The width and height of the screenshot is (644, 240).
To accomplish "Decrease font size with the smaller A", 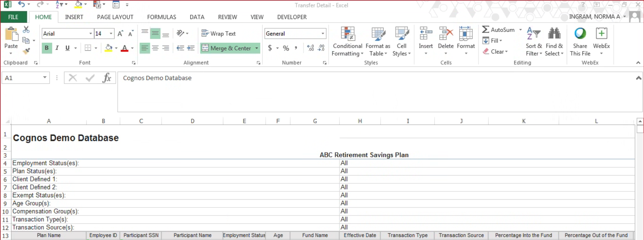I will pos(131,33).
